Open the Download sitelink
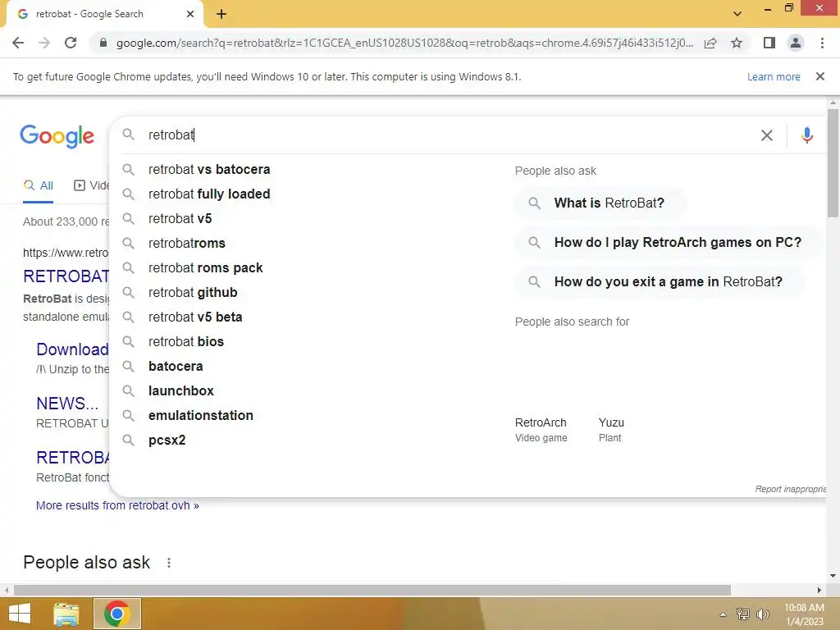 [x=72, y=349]
